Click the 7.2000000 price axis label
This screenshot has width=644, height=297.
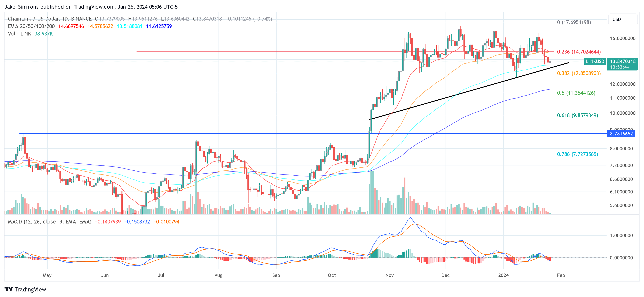(621, 165)
